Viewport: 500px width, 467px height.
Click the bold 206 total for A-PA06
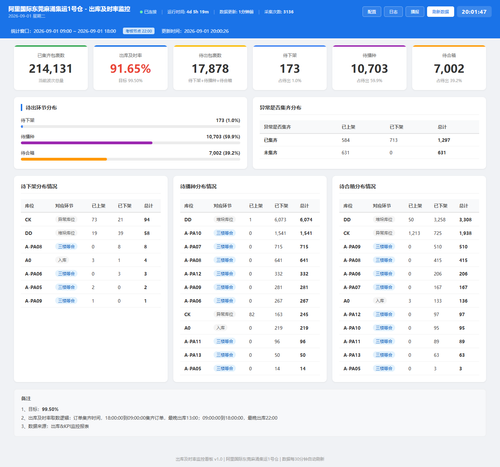463,274
